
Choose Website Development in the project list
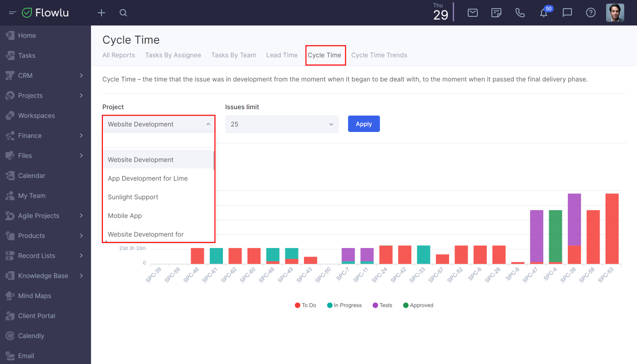tap(158, 160)
